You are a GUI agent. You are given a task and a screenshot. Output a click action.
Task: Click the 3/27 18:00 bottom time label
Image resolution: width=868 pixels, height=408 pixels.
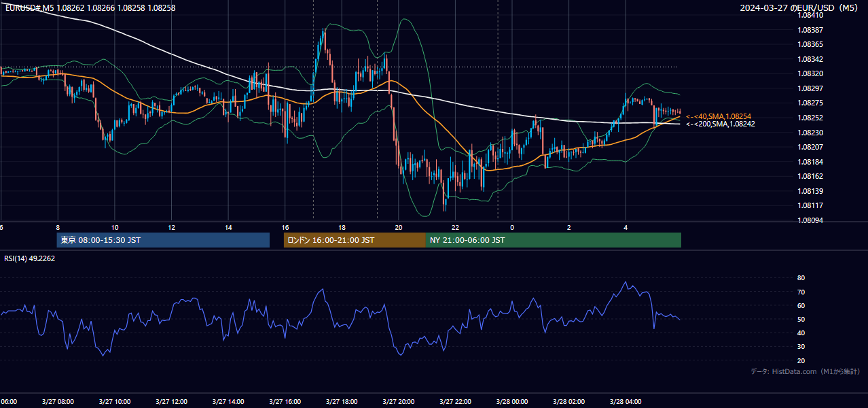pos(342,402)
